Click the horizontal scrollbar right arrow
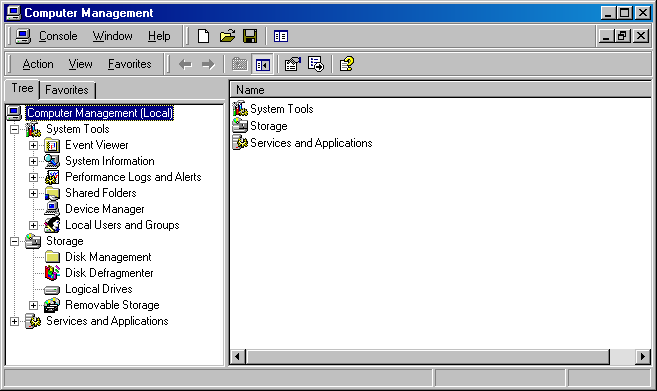Screen dimensions: 657x391 pos(643,357)
